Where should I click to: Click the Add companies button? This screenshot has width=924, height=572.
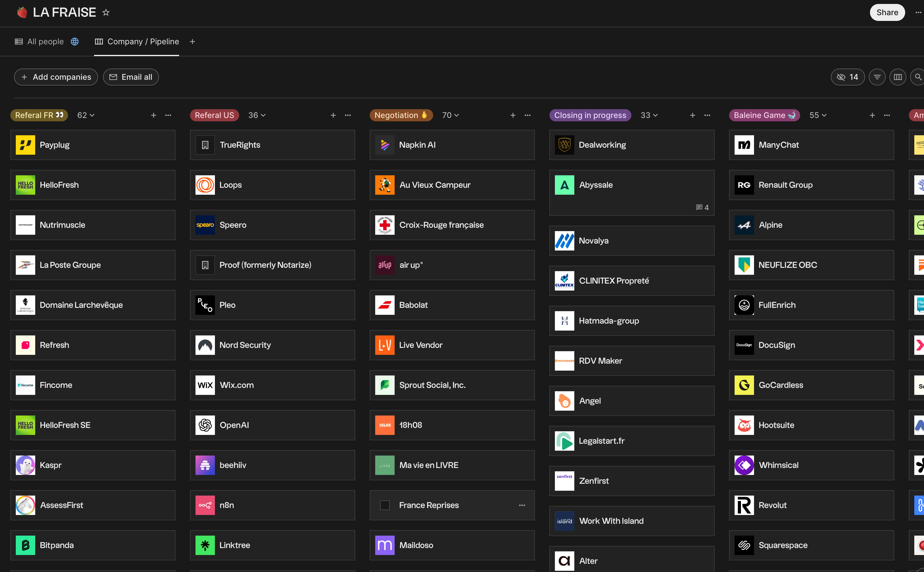tap(56, 77)
